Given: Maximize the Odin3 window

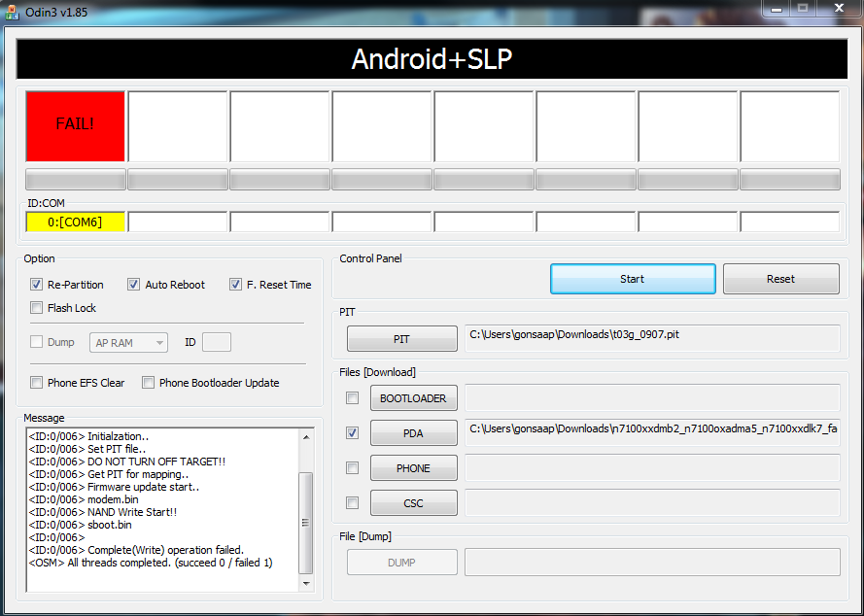Looking at the screenshot, I should click(x=803, y=9).
